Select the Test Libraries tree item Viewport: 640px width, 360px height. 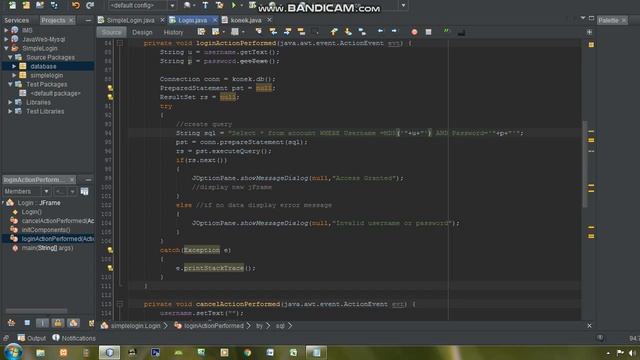[45, 111]
